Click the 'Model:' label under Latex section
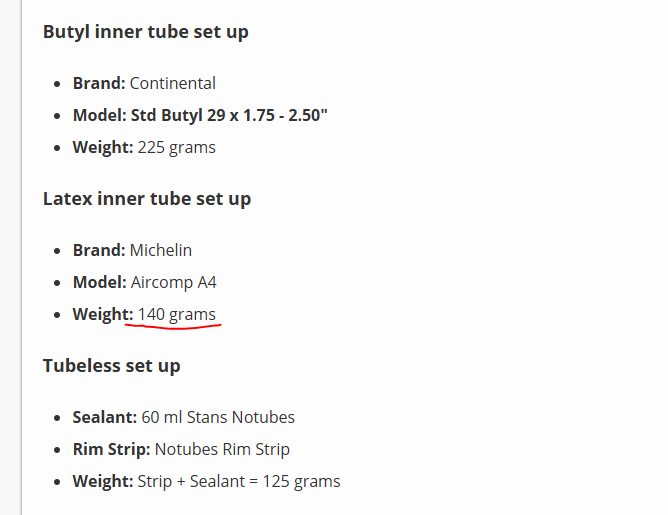 [100, 282]
